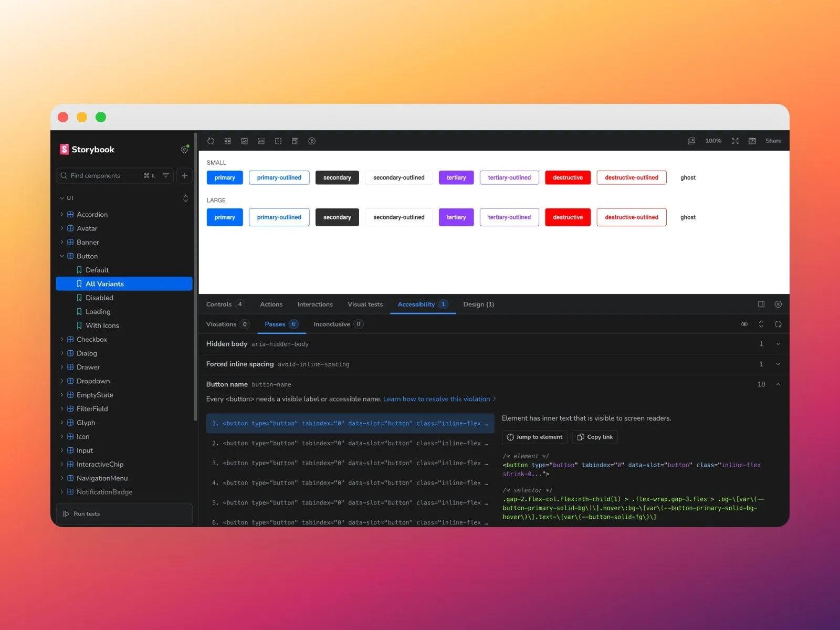The image size is (840, 630).
Task: Toggle the measure tool icon
Action: pos(261,141)
